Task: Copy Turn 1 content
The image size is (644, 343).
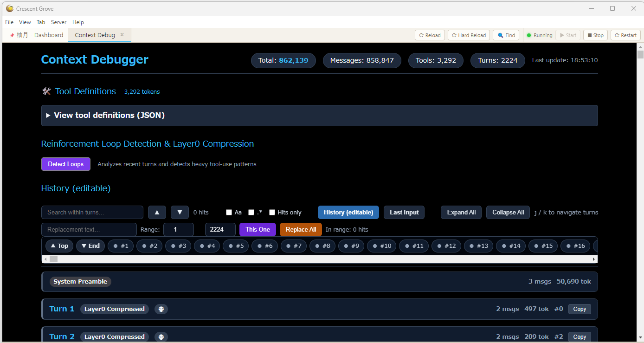Action: click(580, 309)
